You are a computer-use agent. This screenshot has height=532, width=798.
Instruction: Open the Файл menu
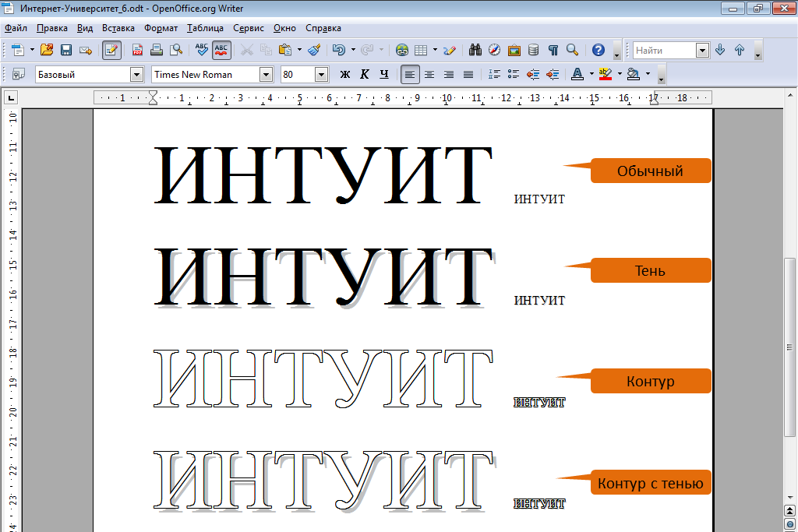tap(16, 28)
